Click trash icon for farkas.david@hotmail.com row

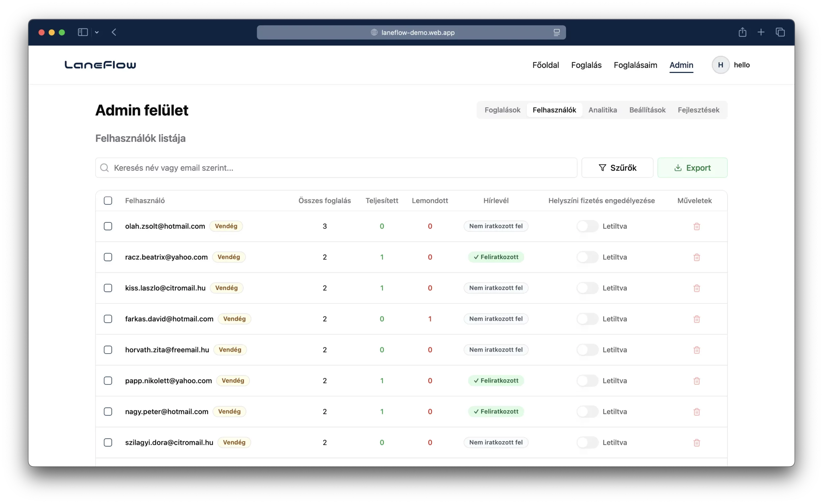coord(696,319)
